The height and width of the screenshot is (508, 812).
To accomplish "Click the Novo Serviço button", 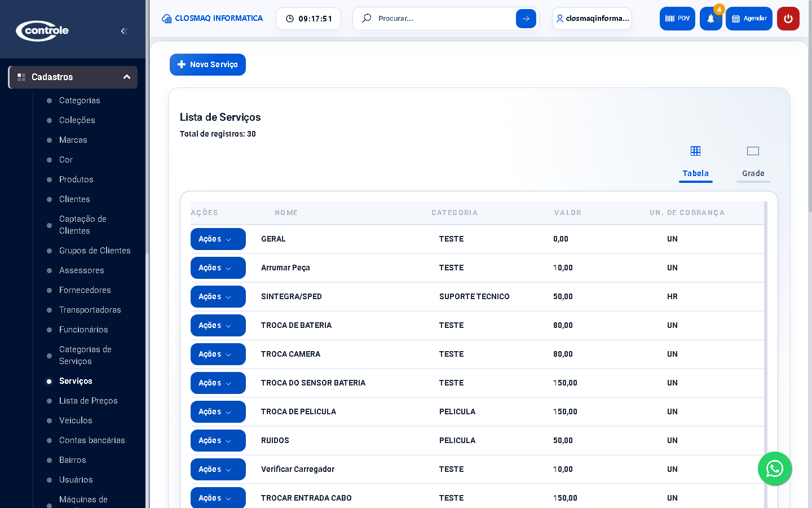I will pyautogui.click(x=208, y=64).
